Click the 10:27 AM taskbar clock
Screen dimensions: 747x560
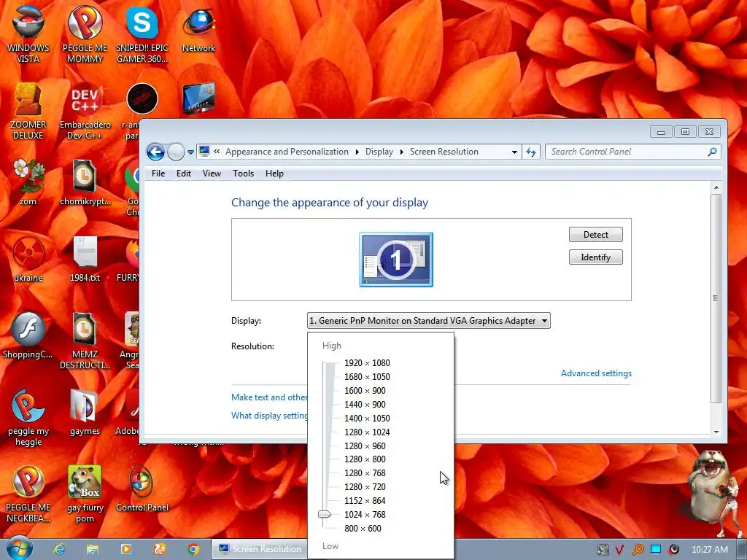coord(709,550)
